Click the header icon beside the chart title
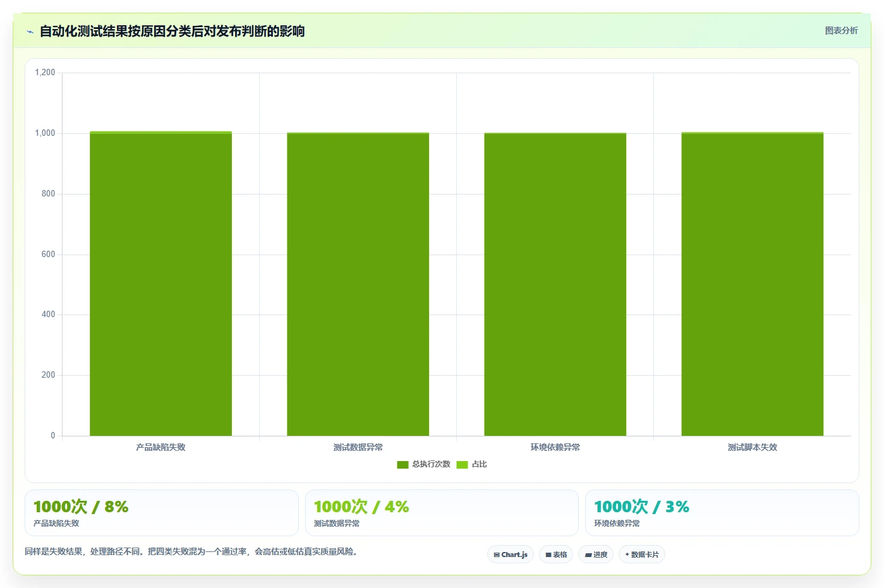The image size is (884, 588). pos(30,32)
